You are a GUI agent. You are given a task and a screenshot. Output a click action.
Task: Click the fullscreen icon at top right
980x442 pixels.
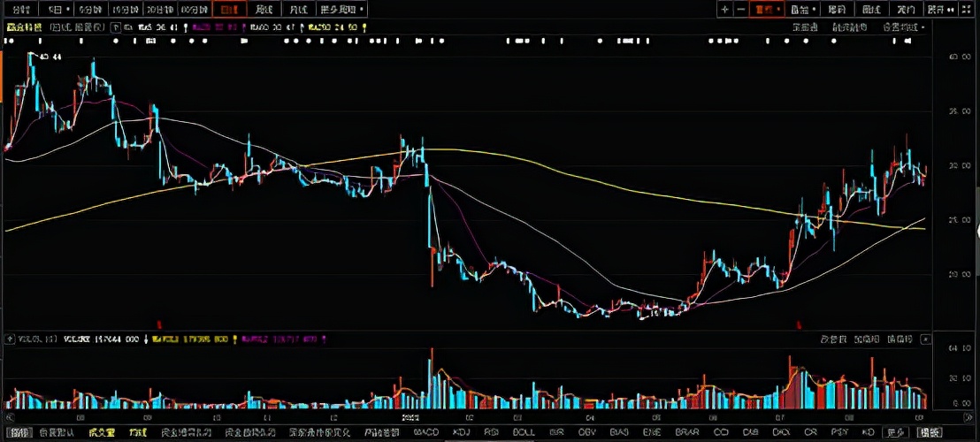[x=966, y=10]
